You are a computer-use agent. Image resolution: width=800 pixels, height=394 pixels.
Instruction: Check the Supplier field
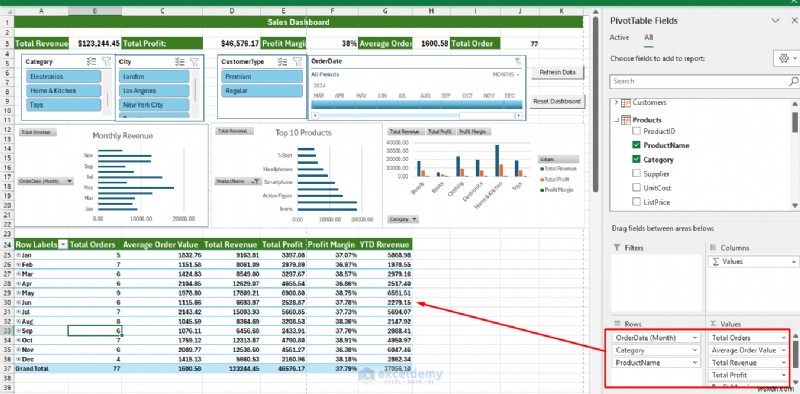[636, 174]
